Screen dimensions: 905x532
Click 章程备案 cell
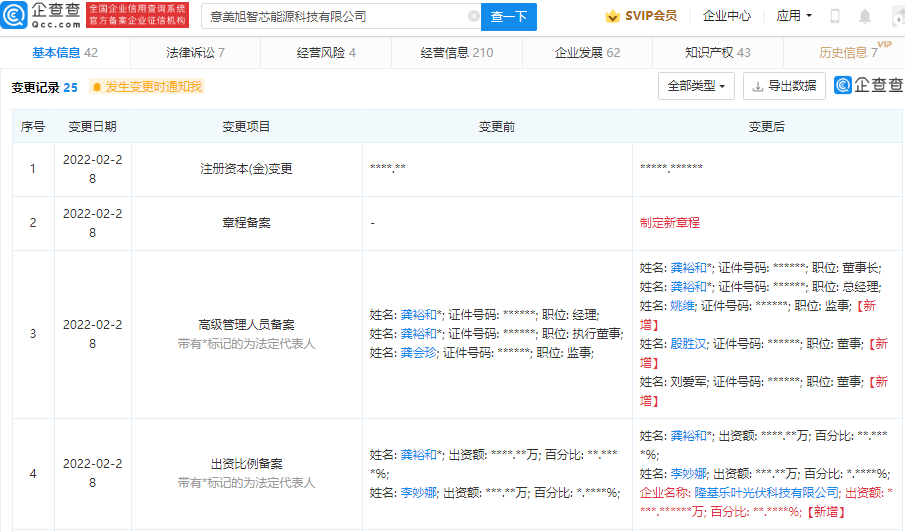[246, 223]
